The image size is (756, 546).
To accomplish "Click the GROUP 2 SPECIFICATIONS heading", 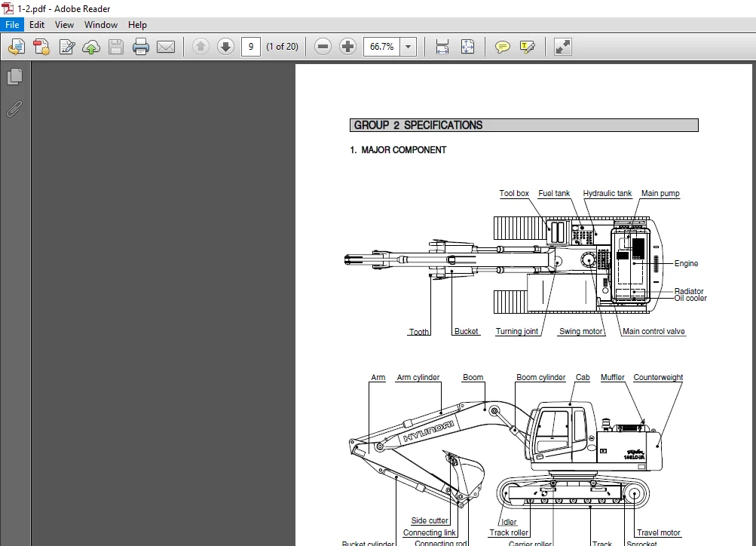I will (x=418, y=125).
